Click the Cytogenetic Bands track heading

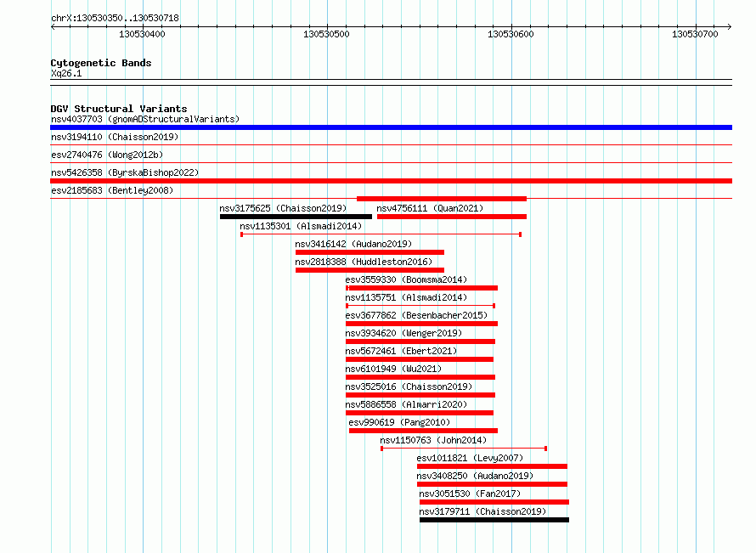click(101, 63)
